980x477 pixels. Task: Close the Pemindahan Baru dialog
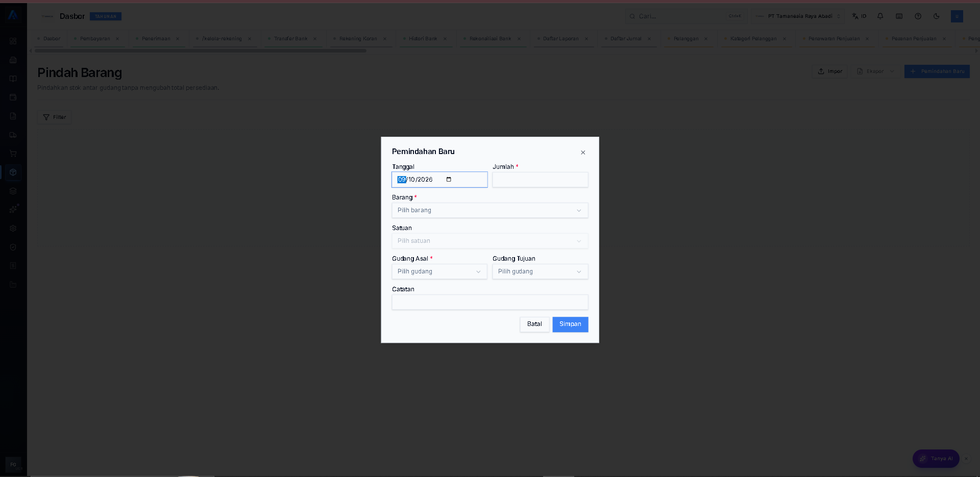click(583, 153)
